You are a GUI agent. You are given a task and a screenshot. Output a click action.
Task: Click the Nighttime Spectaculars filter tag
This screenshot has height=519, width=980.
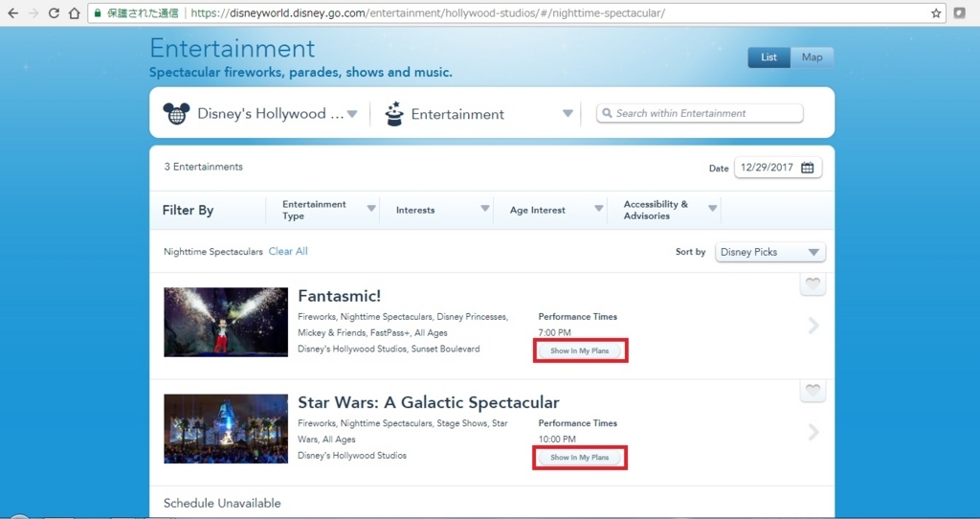click(213, 252)
